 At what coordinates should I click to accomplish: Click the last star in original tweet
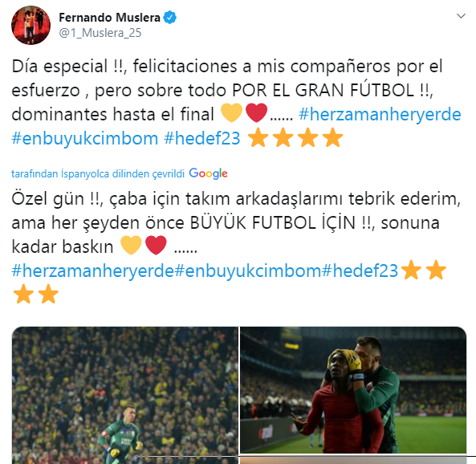pyautogui.click(x=333, y=137)
